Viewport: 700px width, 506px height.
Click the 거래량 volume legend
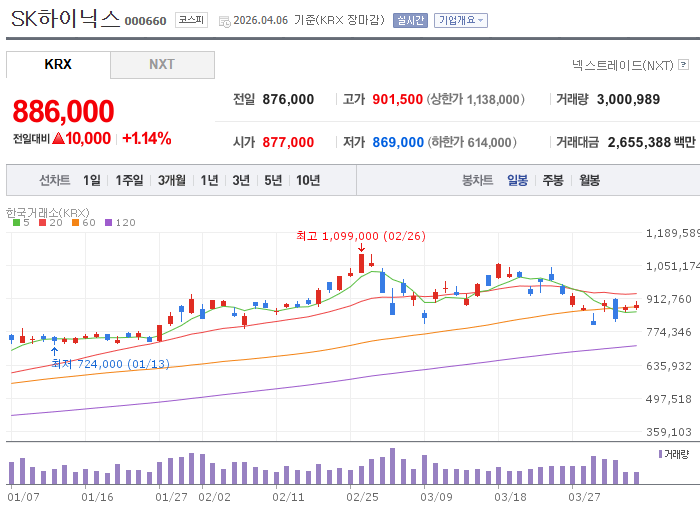pos(674,454)
